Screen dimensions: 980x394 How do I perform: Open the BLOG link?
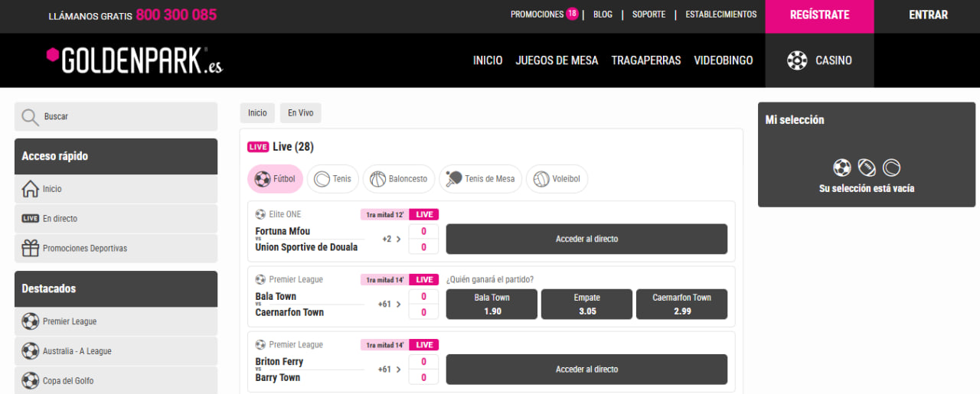[603, 15]
